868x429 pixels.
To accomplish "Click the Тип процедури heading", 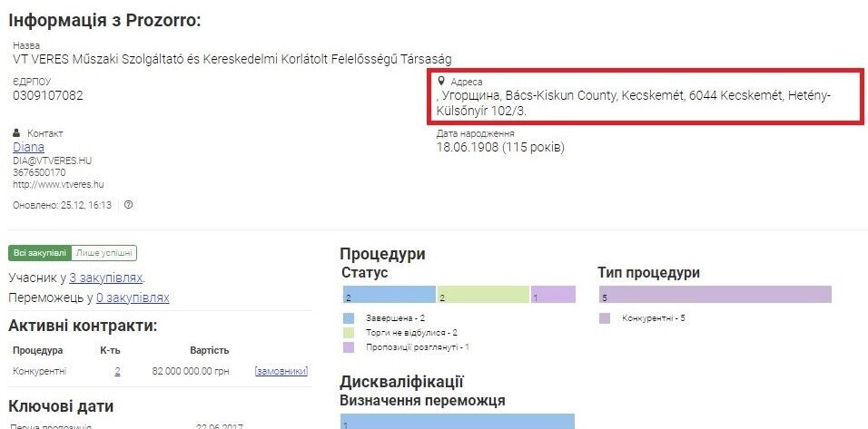I will 649,273.
